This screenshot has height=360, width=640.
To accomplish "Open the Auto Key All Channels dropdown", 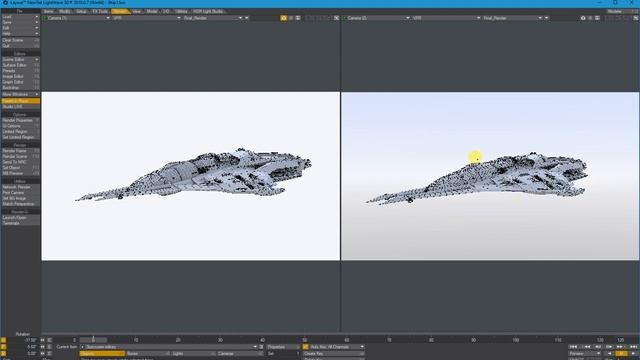I will (337, 347).
